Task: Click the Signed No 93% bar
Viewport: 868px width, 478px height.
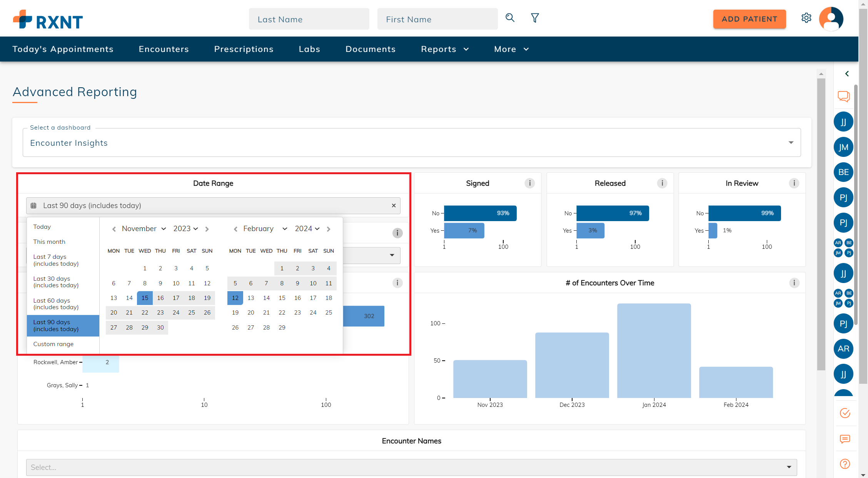Action: tap(480, 213)
